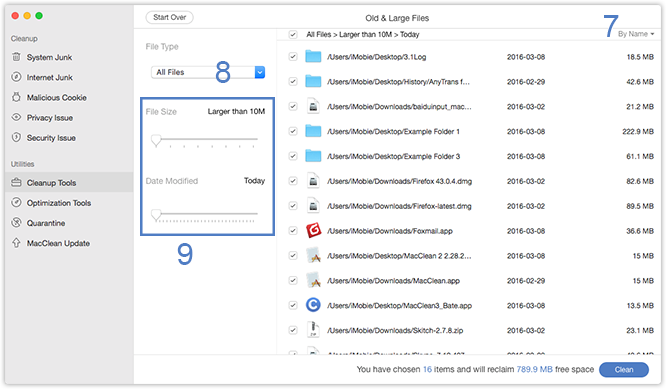Click the folder icon for 3.1Log
666x389 pixels.
[x=313, y=56]
